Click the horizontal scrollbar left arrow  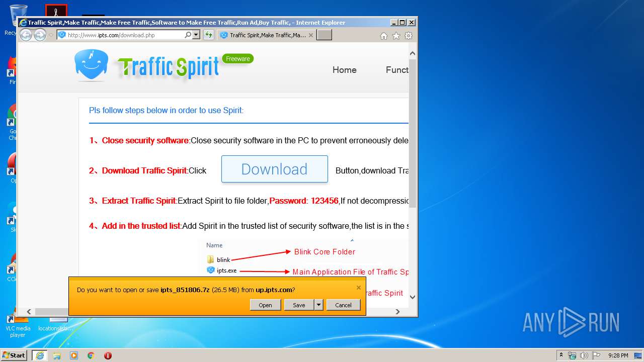[x=29, y=312]
